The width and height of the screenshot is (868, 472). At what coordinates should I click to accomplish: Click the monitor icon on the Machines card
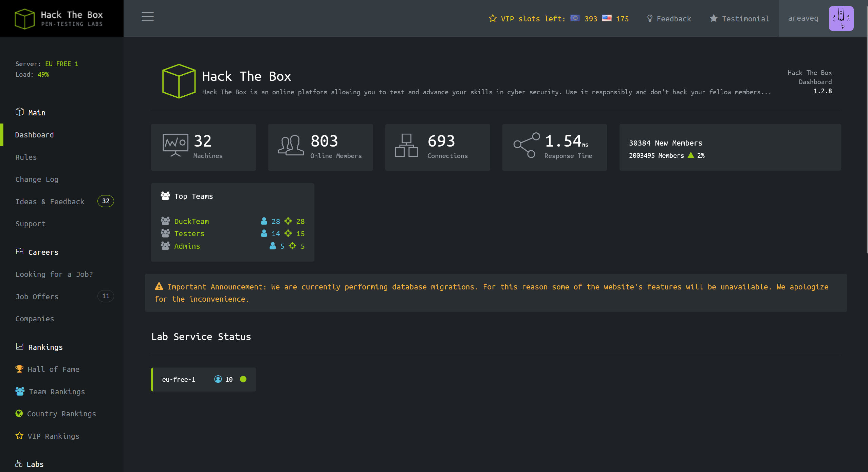click(175, 146)
